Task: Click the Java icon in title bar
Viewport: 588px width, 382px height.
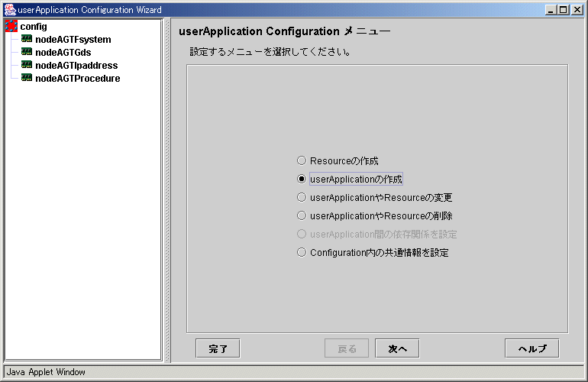Action: click(x=10, y=9)
